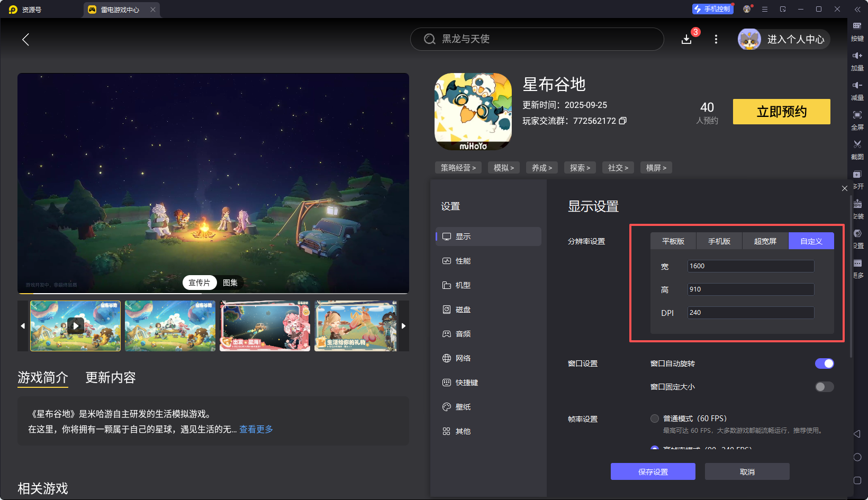Copy the 玩家交流群 number with the copy icon

click(623, 121)
